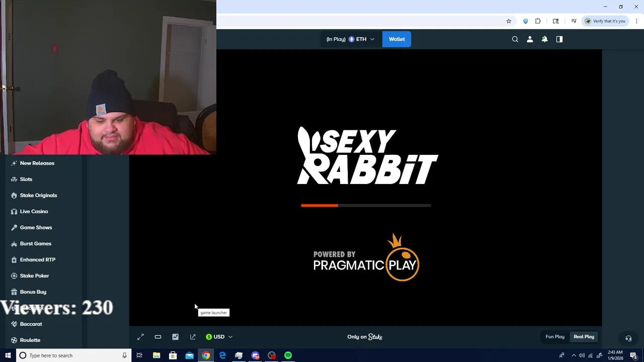Open Burst Games category
The width and height of the screenshot is (644, 362).
click(x=35, y=243)
